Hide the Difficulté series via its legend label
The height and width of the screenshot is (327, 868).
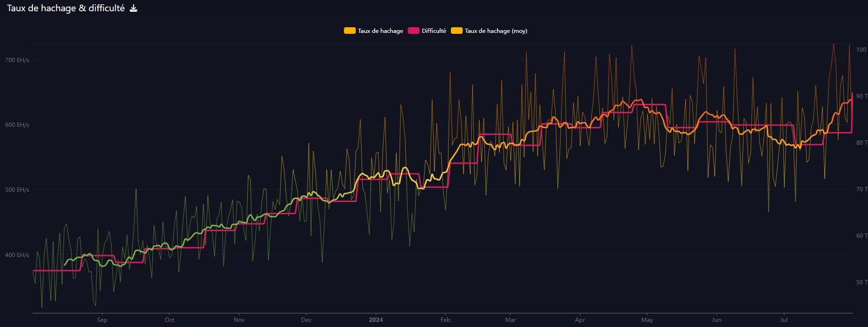pos(434,31)
